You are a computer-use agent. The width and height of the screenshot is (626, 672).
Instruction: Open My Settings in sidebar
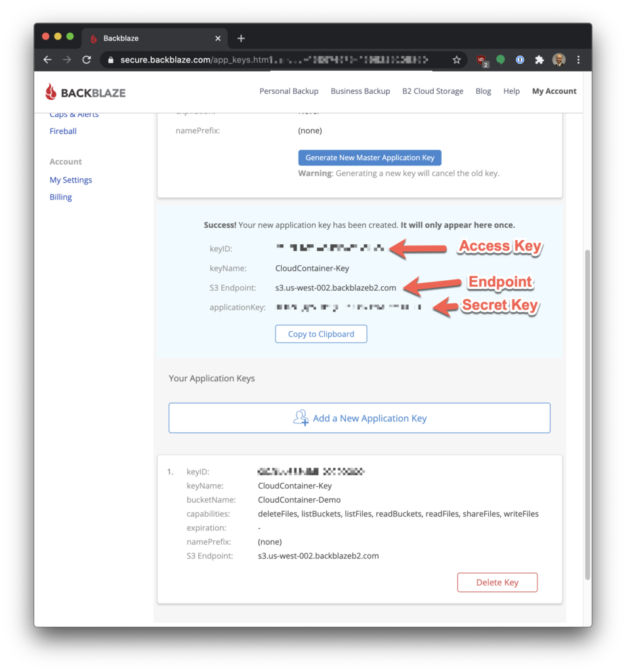pos(71,180)
